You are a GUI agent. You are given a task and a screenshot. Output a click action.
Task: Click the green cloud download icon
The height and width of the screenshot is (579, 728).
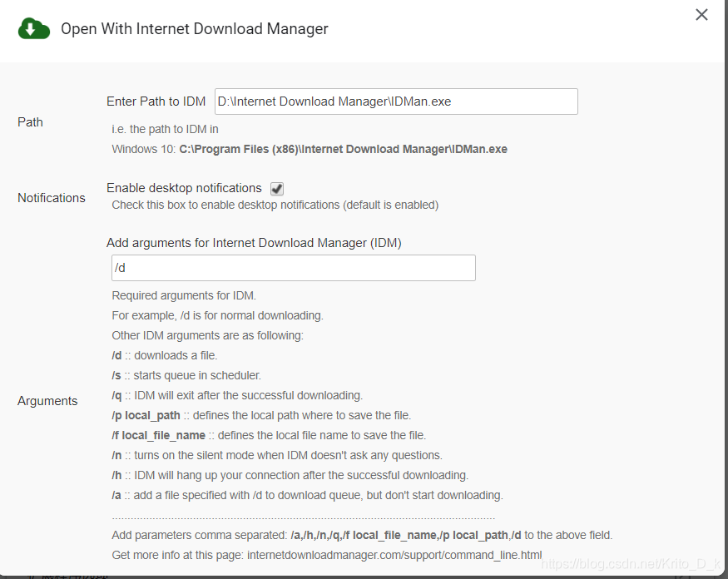coord(34,29)
